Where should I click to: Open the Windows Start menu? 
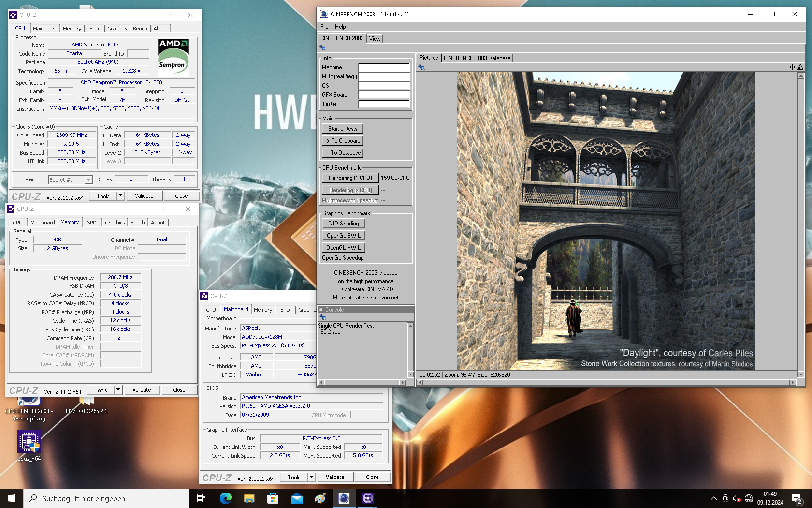click(12, 498)
